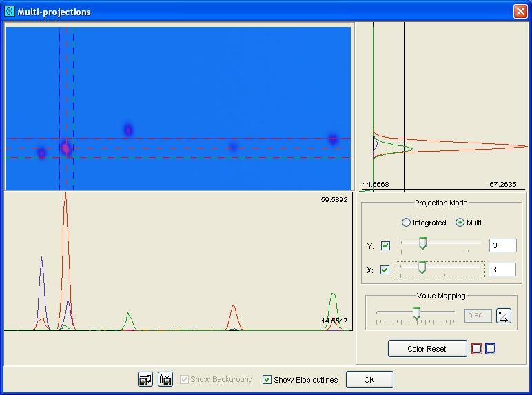The width and height of the screenshot is (532, 395).
Task: Select the Multi projection mode
Action: tap(460, 223)
